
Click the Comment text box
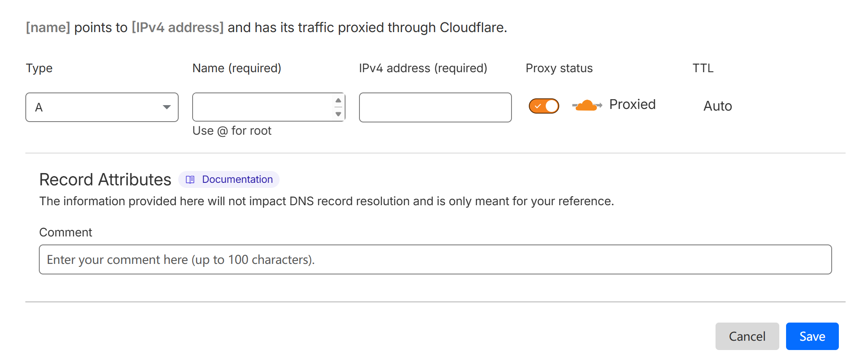tap(435, 260)
